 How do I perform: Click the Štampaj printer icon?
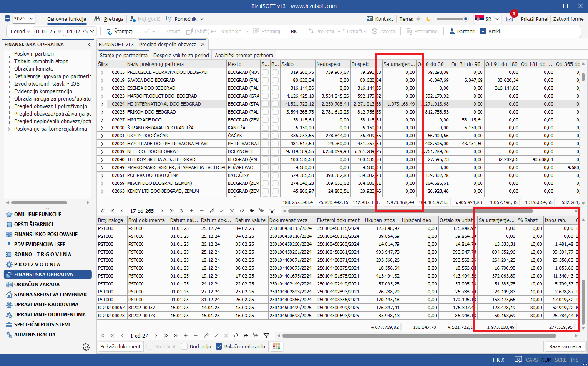(109, 31)
